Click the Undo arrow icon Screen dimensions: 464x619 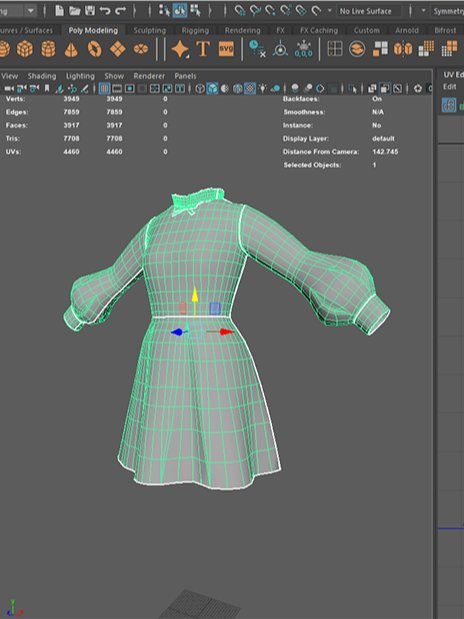105,11
